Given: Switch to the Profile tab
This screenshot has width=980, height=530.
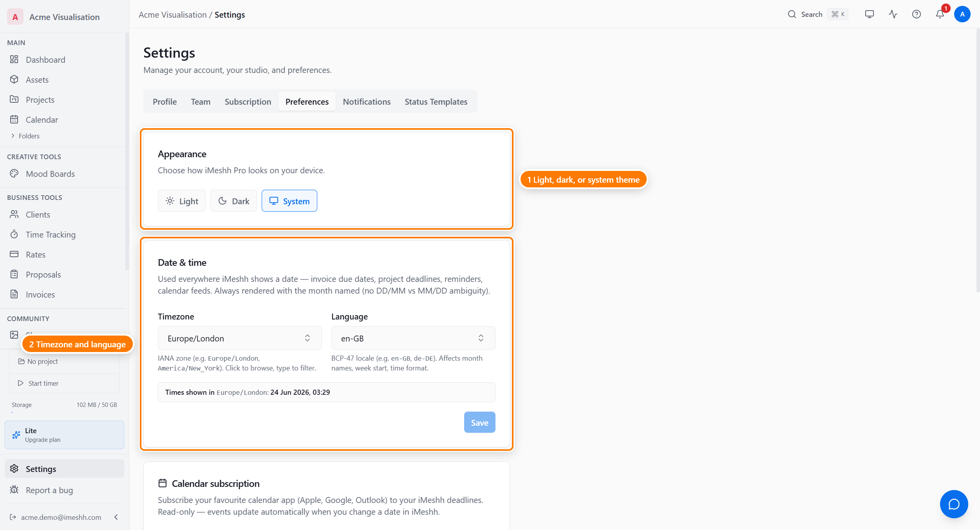Looking at the screenshot, I should [165, 102].
